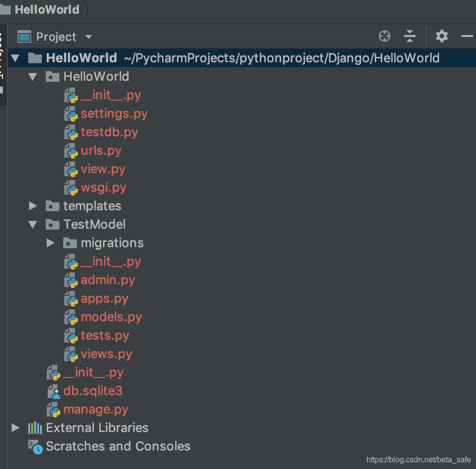Image resolution: width=476 pixels, height=469 pixels.
Task: Click the Python icon of settings.py
Action: pos(71,114)
